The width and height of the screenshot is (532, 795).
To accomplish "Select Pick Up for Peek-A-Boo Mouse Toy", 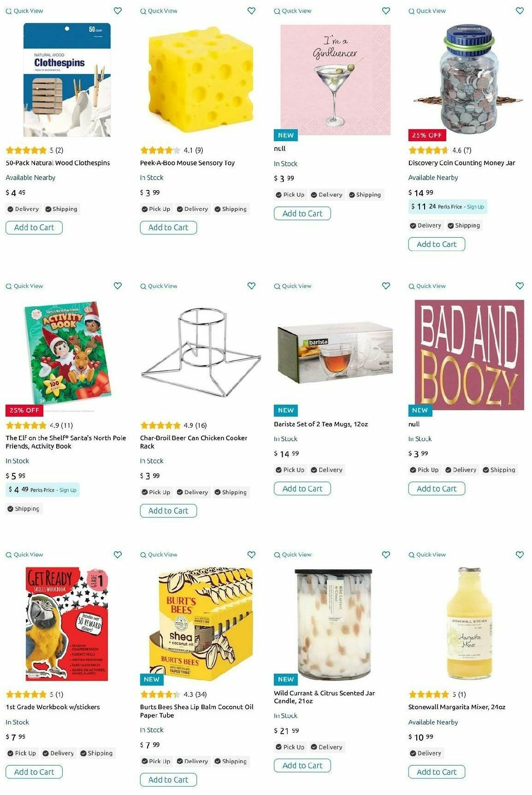I will pos(156,209).
